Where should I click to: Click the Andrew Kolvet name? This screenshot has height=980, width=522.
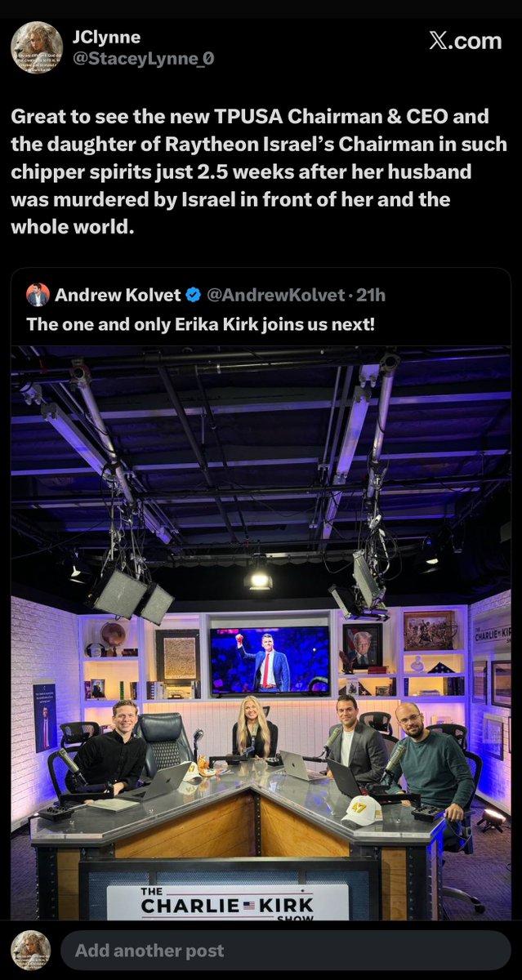tap(118, 295)
